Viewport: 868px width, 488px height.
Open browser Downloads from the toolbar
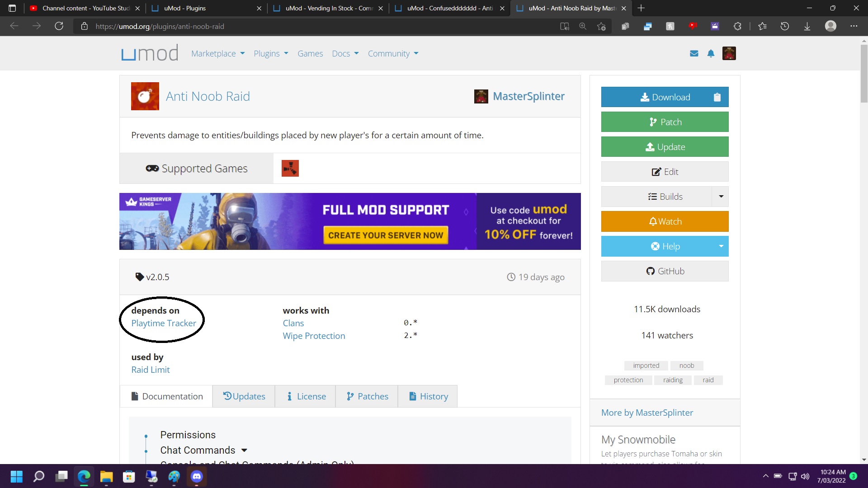(807, 26)
